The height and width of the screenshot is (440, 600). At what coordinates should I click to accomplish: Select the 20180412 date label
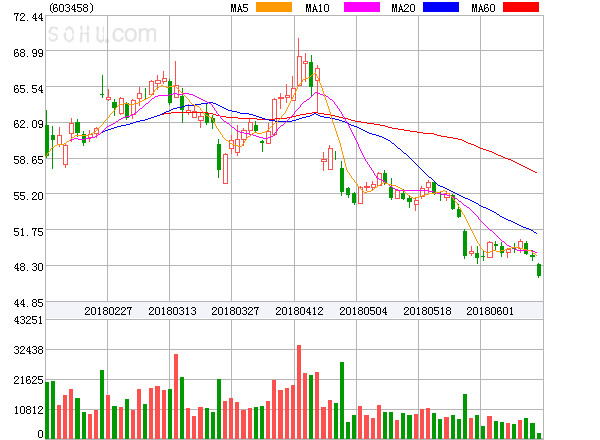(x=299, y=311)
